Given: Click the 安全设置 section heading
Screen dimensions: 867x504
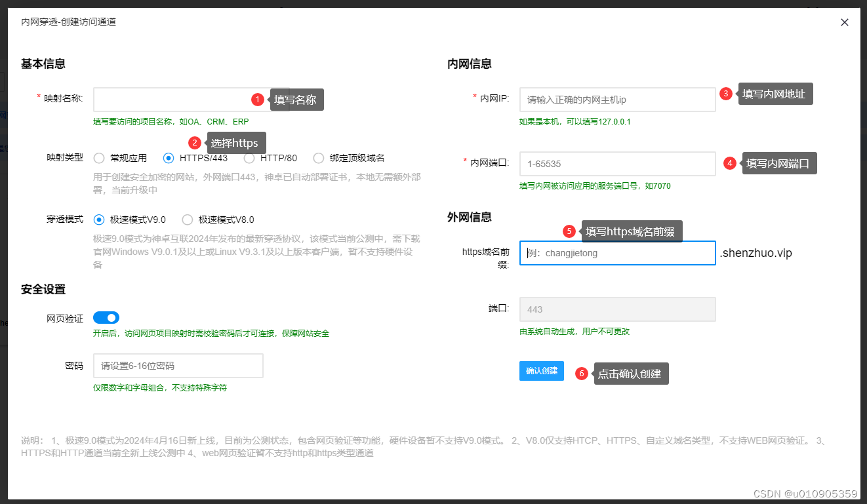Looking at the screenshot, I should pos(43,289).
